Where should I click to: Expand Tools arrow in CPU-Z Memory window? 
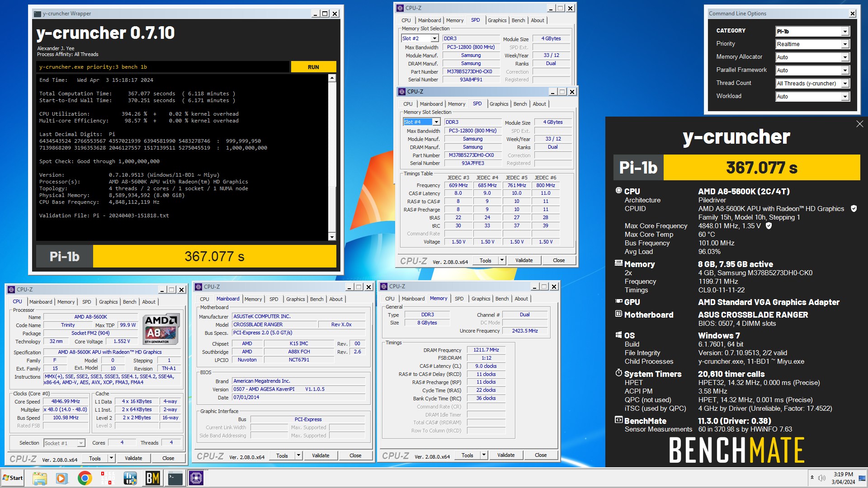pos(484,455)
